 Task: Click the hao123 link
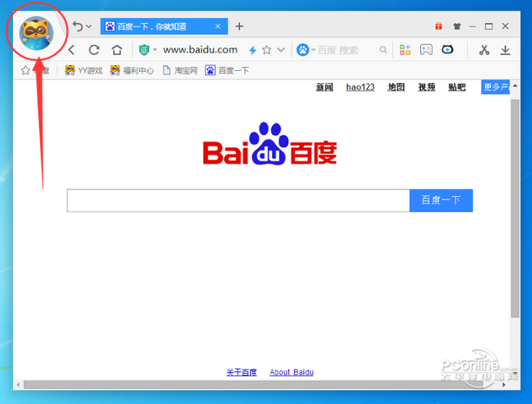click(x=360, y=87)
